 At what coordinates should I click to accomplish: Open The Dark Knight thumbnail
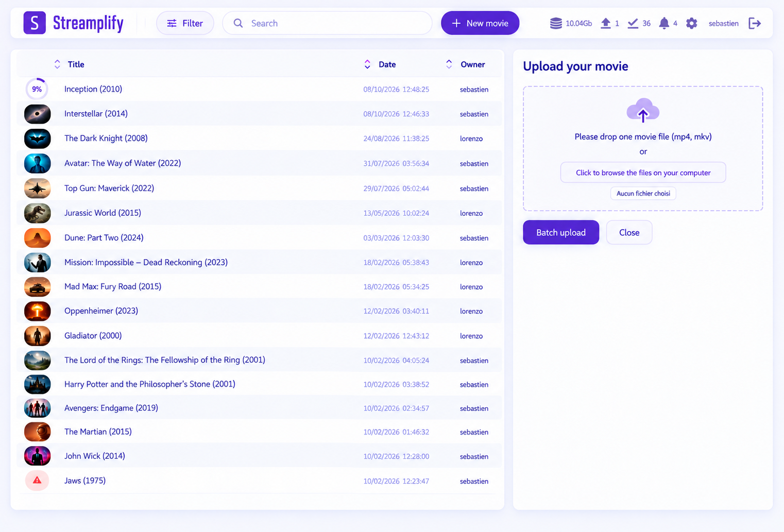coord(37,139)
